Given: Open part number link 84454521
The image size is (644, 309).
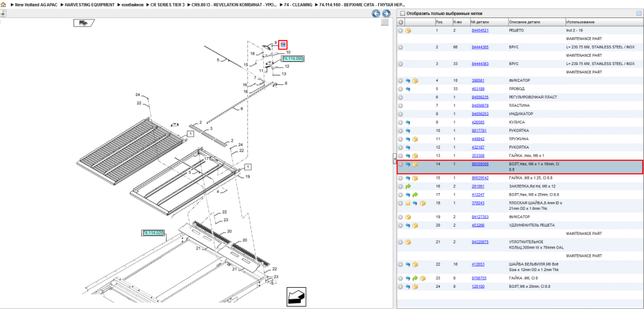Looking at the screenshot, I should (x=480, y=31).
